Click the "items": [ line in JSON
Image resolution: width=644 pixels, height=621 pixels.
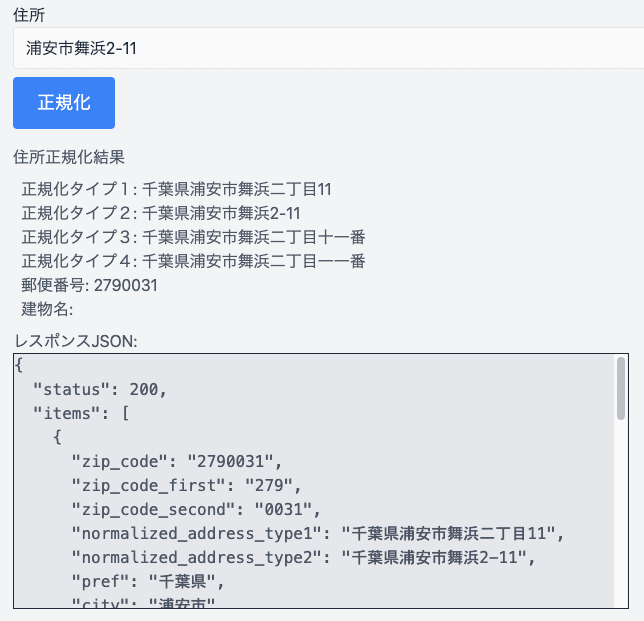[x=81, y=413]
